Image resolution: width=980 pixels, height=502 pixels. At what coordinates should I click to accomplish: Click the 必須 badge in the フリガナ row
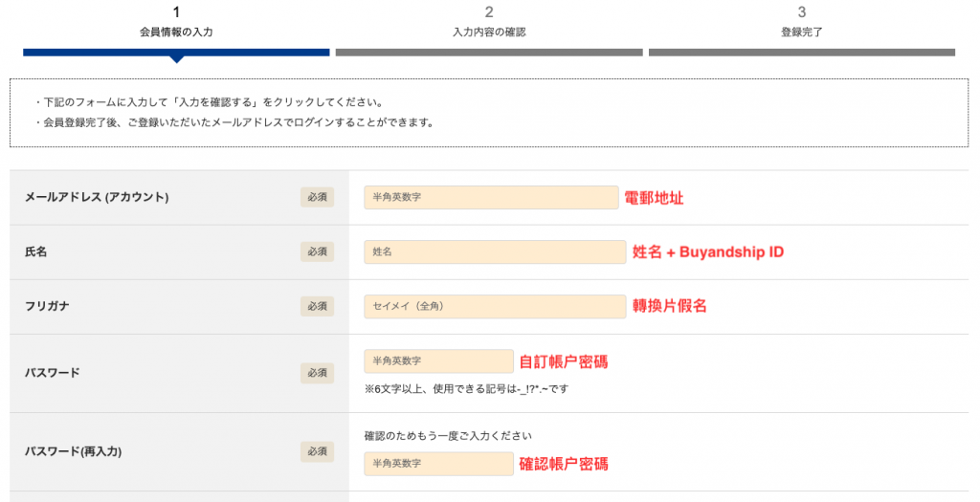(x=317, y=306)
